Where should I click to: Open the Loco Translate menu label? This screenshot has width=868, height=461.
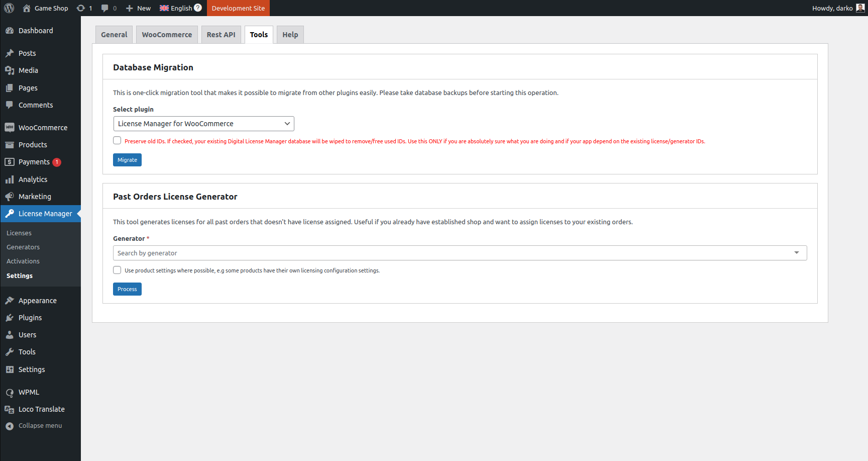(x=42, y=409)
